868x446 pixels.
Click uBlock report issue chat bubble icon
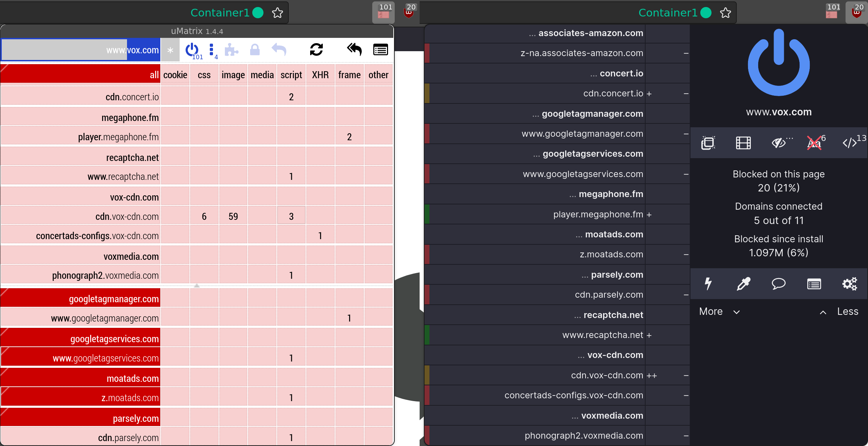[x=779, y=284]
